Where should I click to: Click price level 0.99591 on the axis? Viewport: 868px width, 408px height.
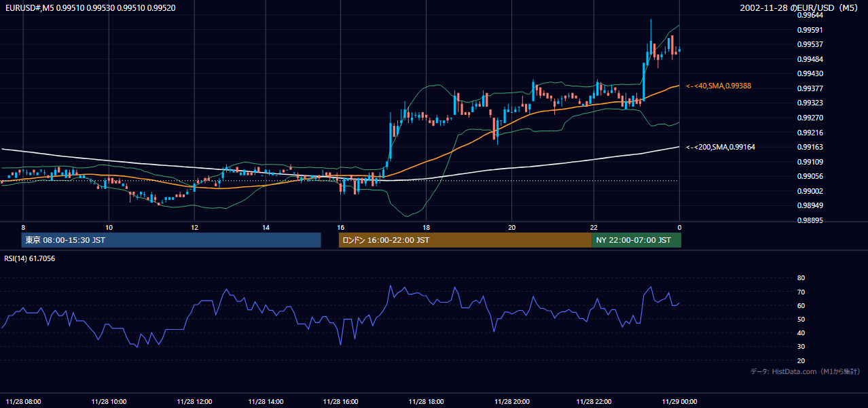(x=810, y=30)
